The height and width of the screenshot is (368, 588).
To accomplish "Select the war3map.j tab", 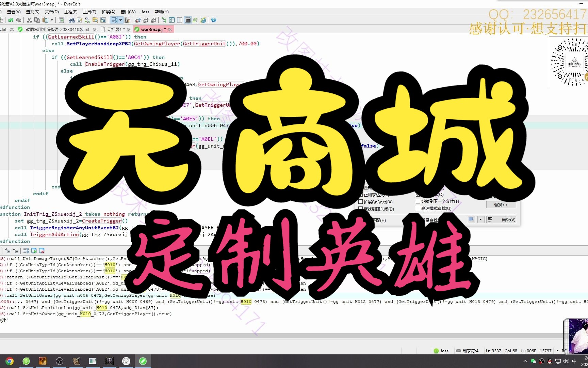I will pos(153,30).
